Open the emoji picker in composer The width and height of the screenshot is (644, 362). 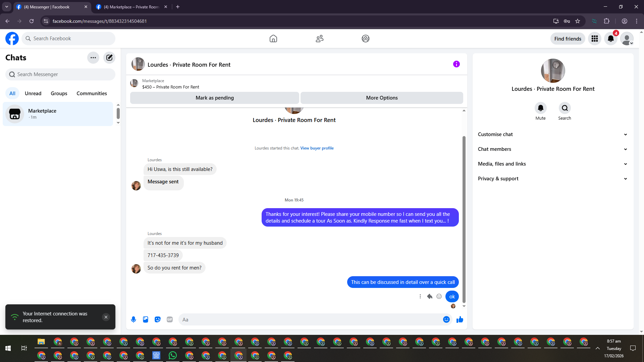coord(446,319)
